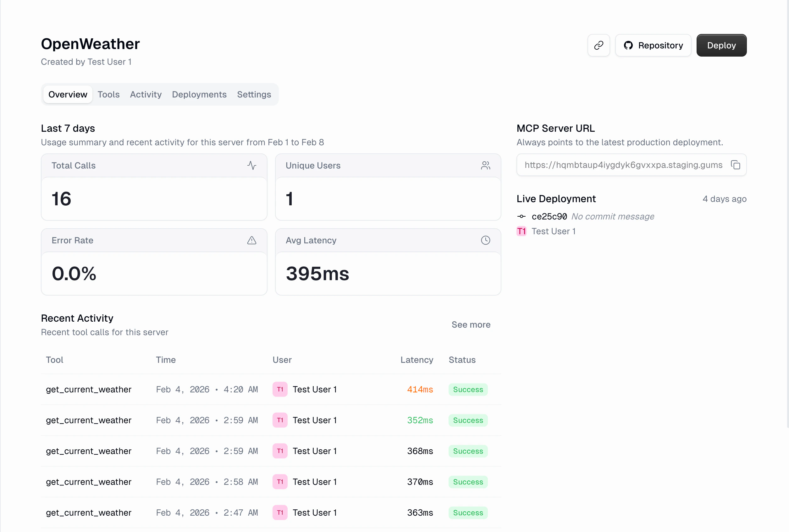789x532 pixels.
Task: Open the GitHub Repository button
Action: [x=653, y=46]
